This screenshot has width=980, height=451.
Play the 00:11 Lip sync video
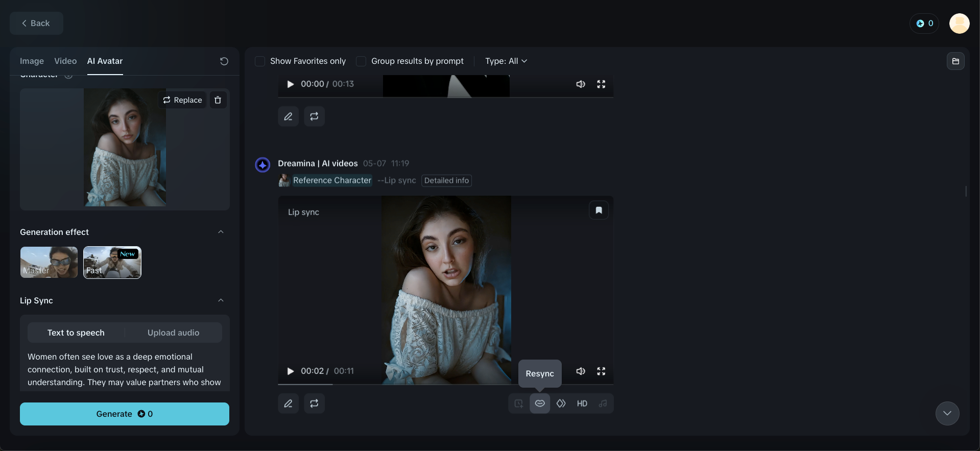click(290, 371)
